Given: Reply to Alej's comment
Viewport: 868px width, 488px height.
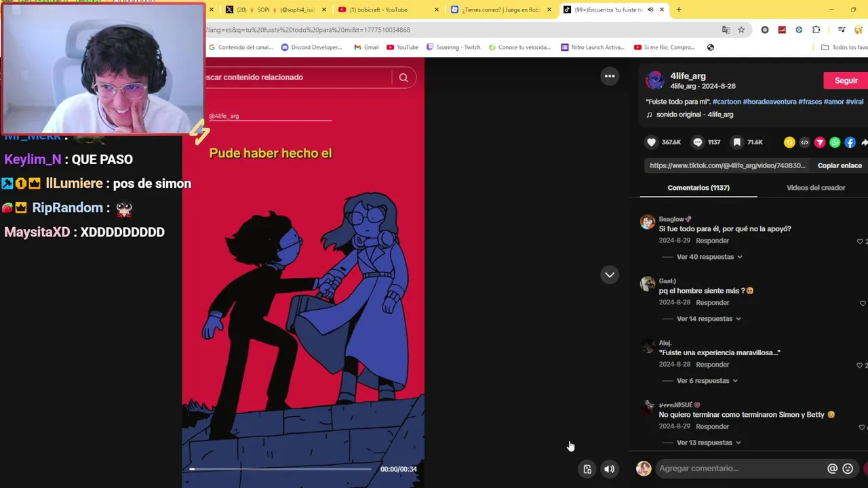Looking at the screenshot, I should 712,365.
